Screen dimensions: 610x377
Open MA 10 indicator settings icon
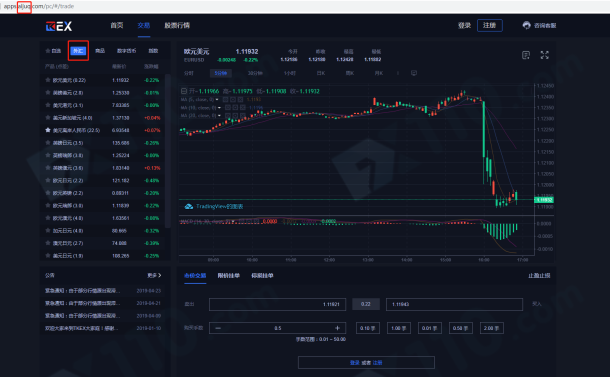pyautogui.click(x=235, y=107)
